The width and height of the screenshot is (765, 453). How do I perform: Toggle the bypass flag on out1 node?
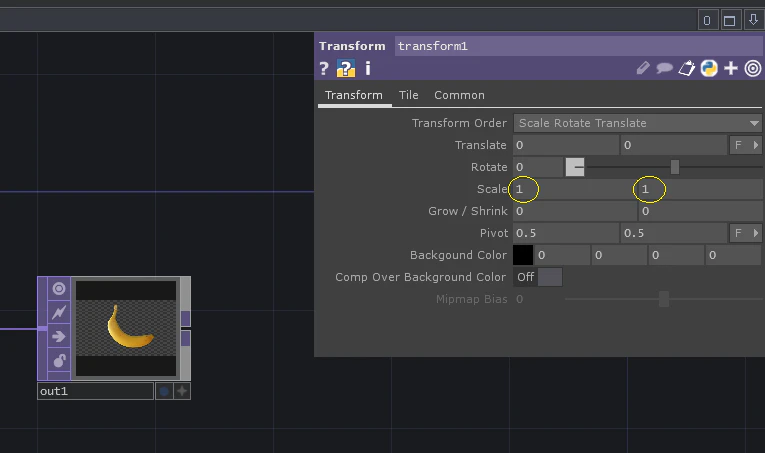pos(59,313)
